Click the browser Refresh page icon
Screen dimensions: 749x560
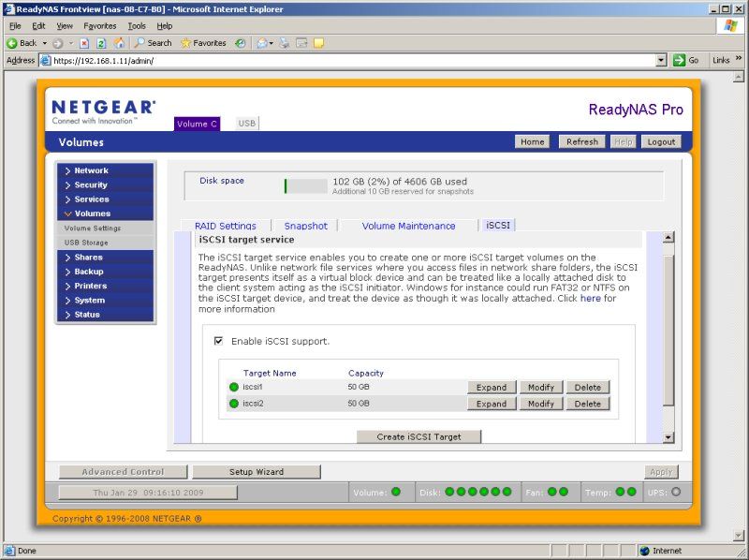(x=101, y=43)
